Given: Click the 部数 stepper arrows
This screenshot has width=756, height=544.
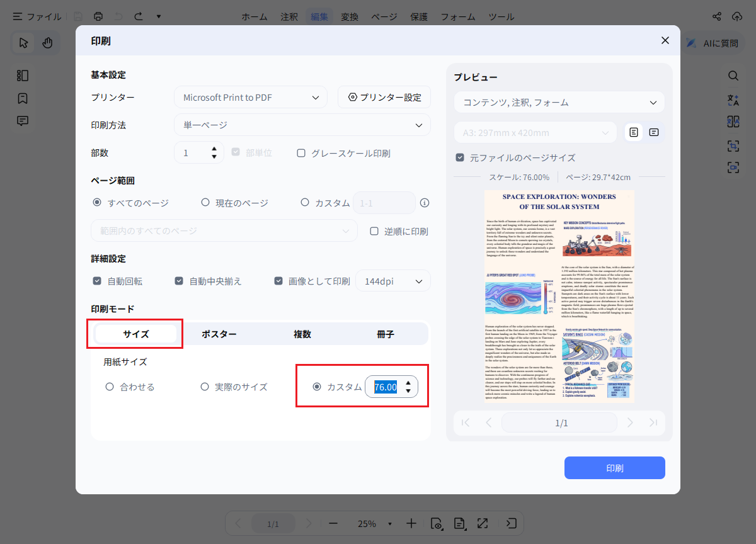Looking at the screenshot, I should point(214,153).
